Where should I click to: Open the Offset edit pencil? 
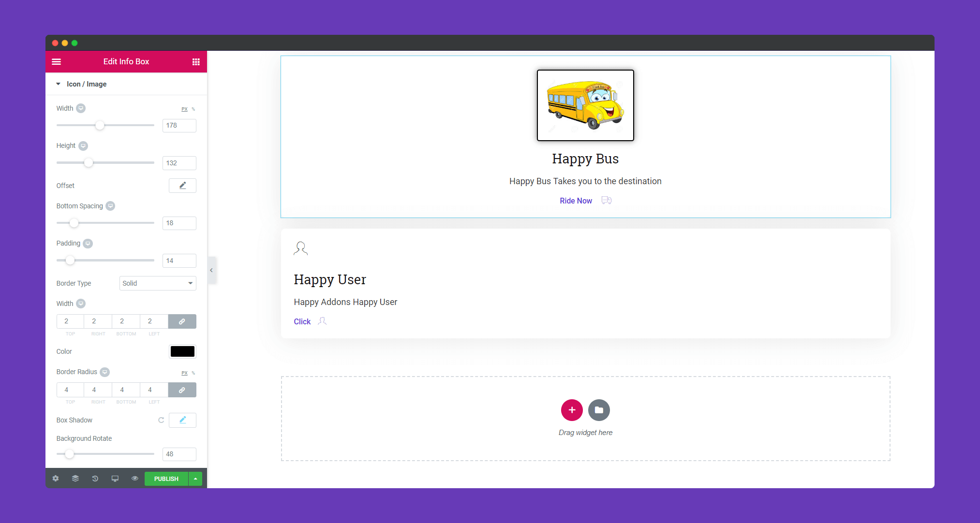pos(182,186)
